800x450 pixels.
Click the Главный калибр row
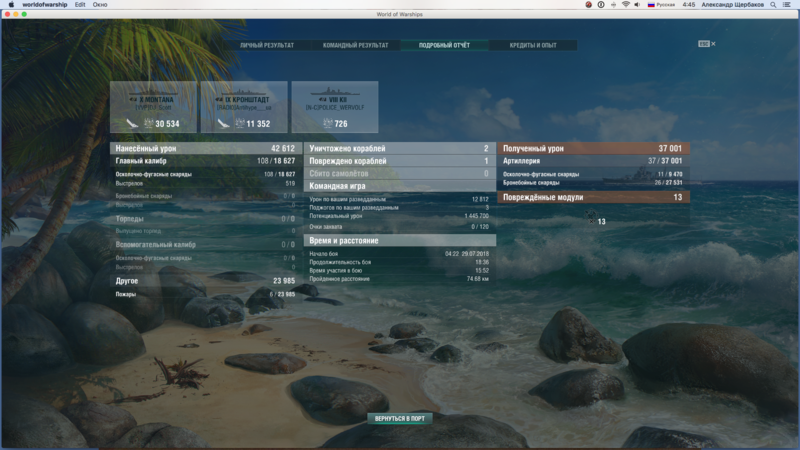click(206, 161)
